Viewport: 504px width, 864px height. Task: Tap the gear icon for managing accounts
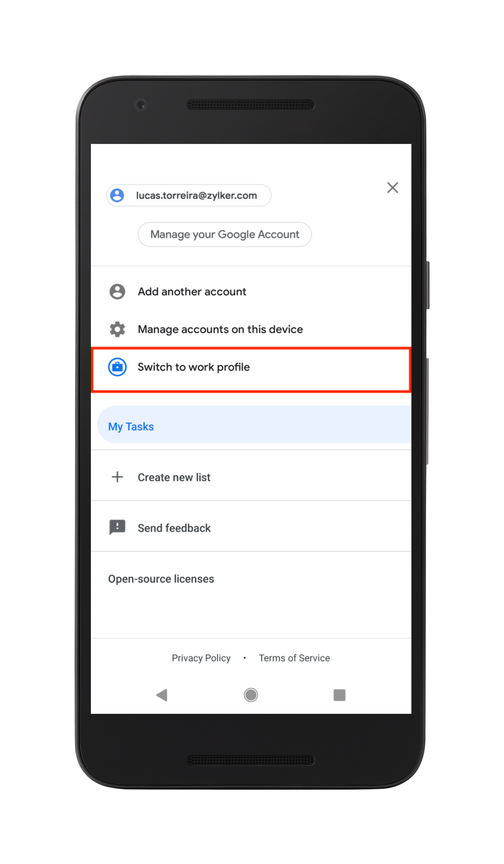point(117,329)
